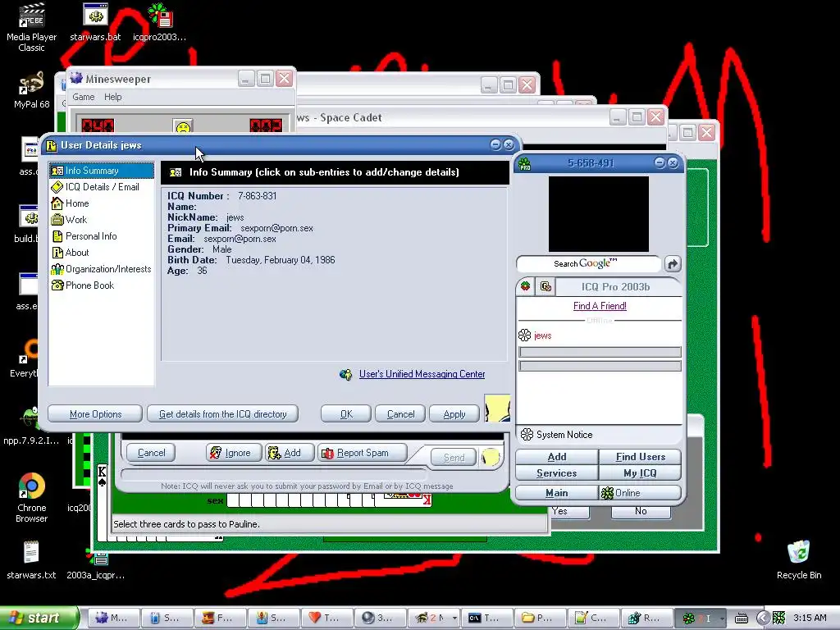Switch to the heart icon taskbar button
This screenshot has height=630, width=840.
point(327,618)
